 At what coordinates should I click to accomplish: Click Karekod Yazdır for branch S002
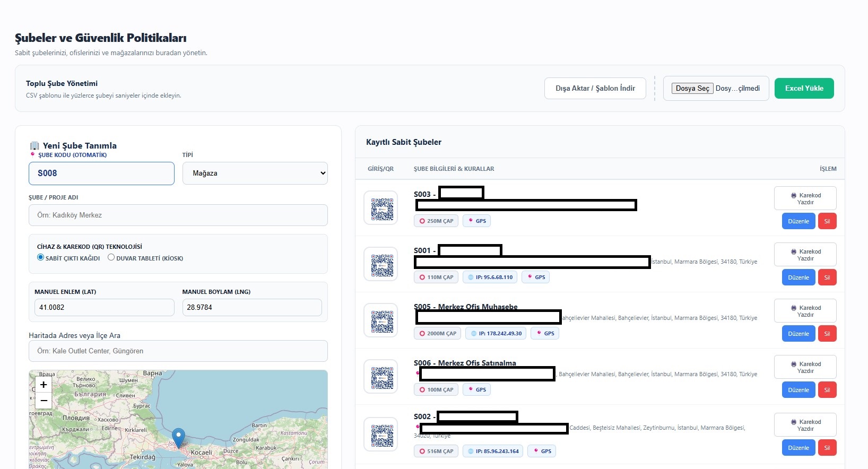pos(805,425)
